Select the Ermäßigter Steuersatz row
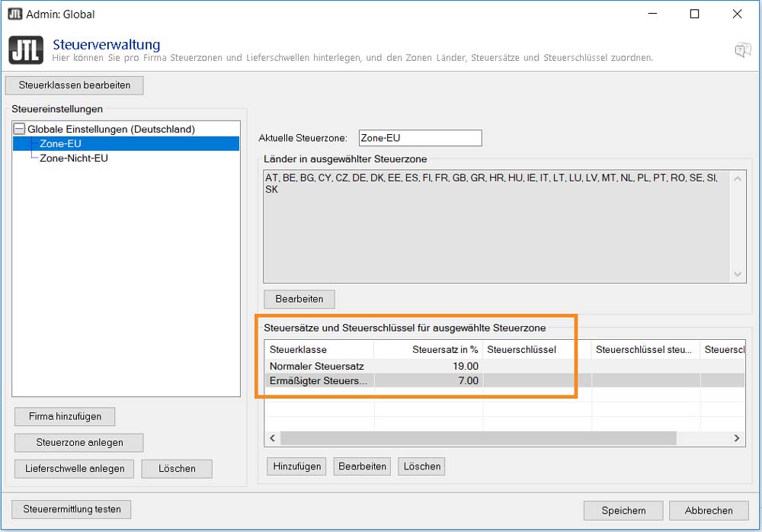Image resolution: width=762 pixels, height=532 pixels. pos(504,381)
